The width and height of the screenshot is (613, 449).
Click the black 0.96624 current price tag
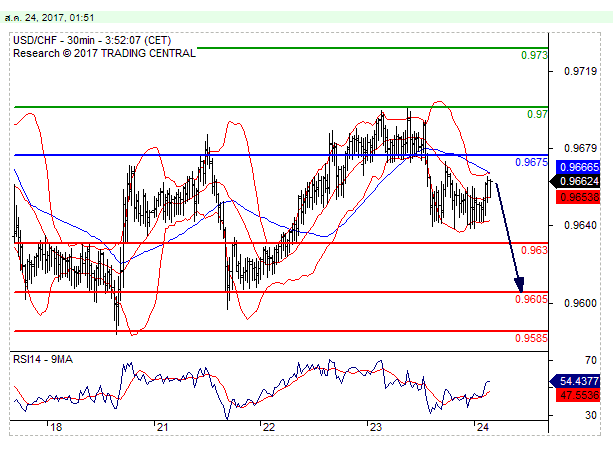[x=575, y=181]
